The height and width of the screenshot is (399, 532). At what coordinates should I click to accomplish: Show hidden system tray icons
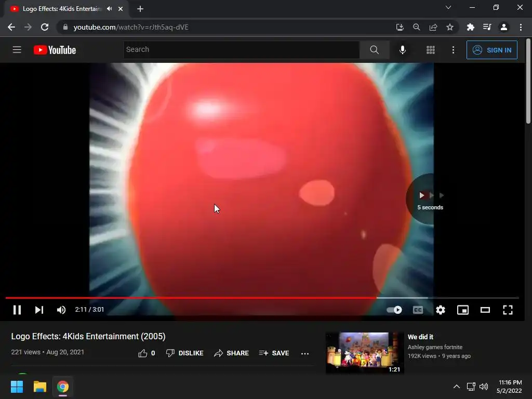[x=457, y=387]
